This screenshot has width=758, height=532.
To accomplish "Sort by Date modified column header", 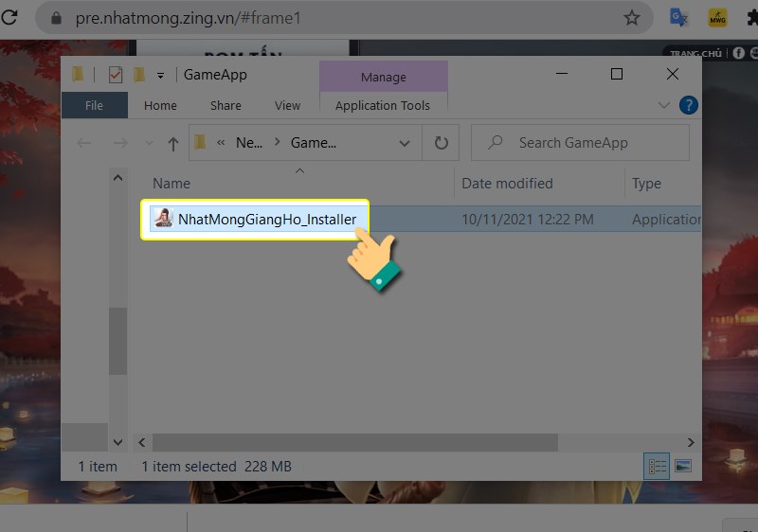I will pos(507,183).
